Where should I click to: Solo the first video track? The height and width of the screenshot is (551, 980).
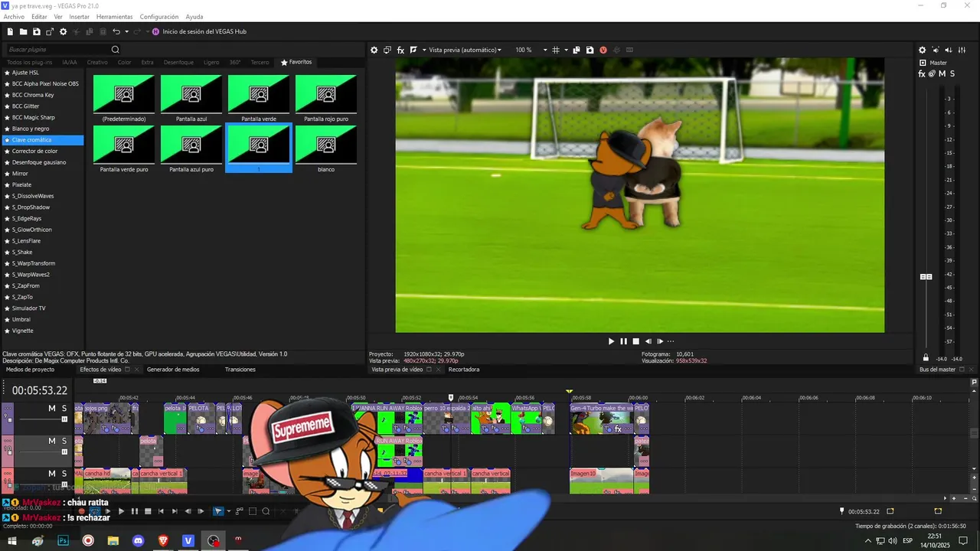64,409
